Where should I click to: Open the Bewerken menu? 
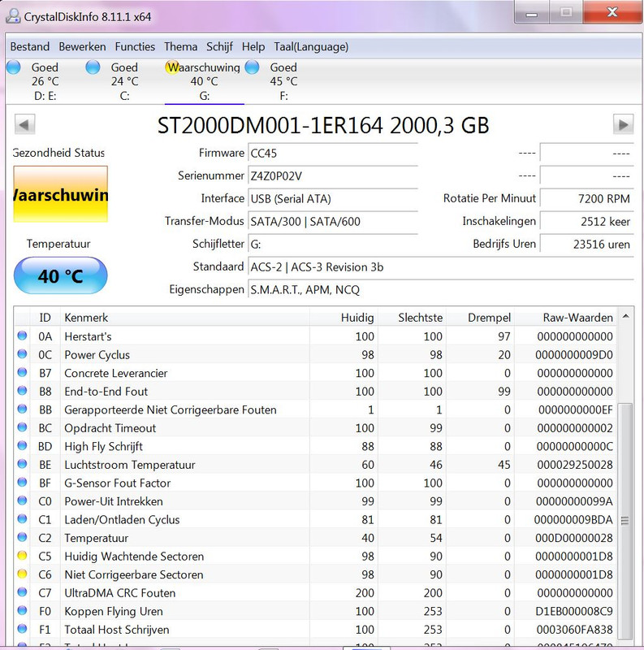tap(82, 46)
